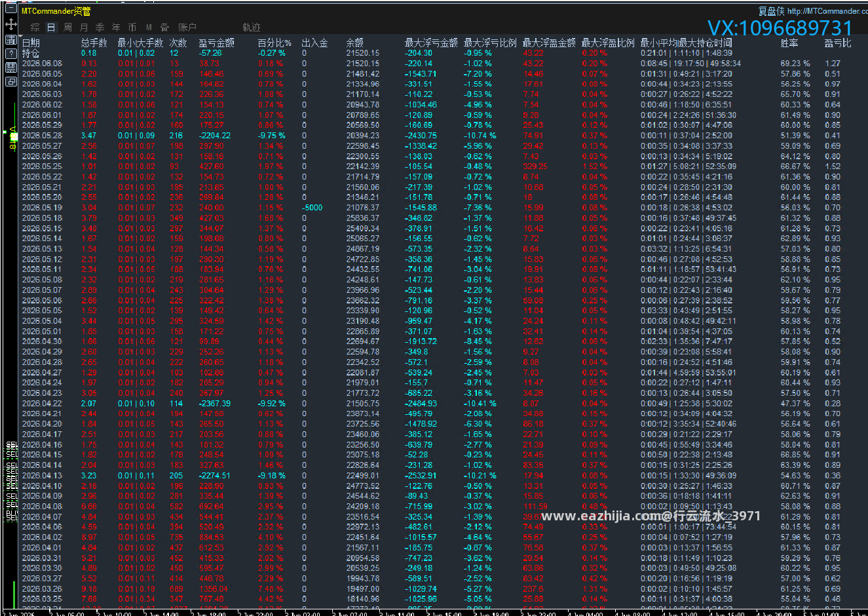Viewport: 868px width, 616px height.
Task: Click the 1356.04 profit amount
Action: 214,589
